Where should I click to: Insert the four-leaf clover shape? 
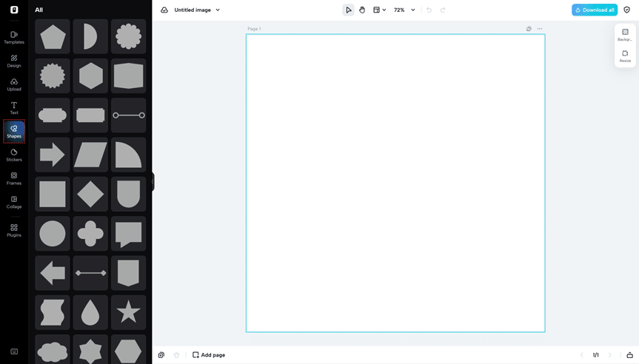coord(90,234)
